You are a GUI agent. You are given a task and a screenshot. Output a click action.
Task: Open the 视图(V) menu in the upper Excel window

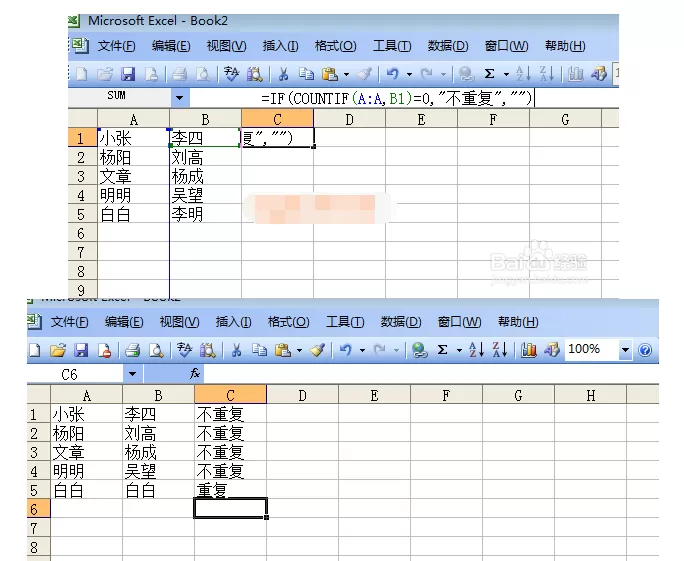point(226,46)
